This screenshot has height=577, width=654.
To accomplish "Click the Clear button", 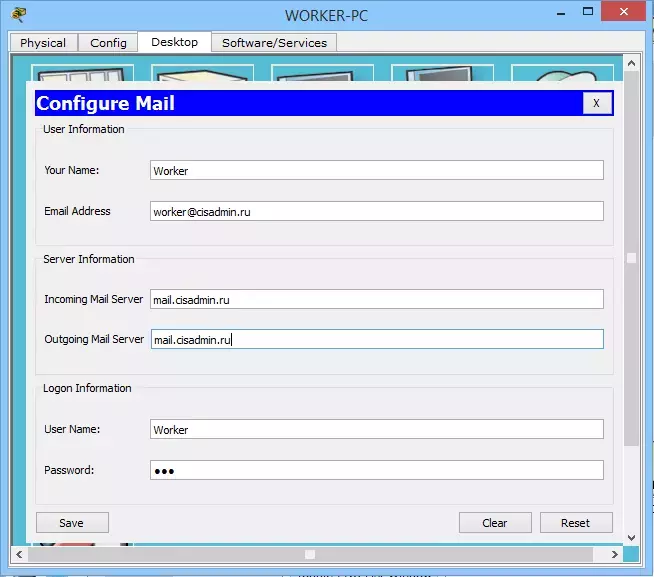I will 495,523.
